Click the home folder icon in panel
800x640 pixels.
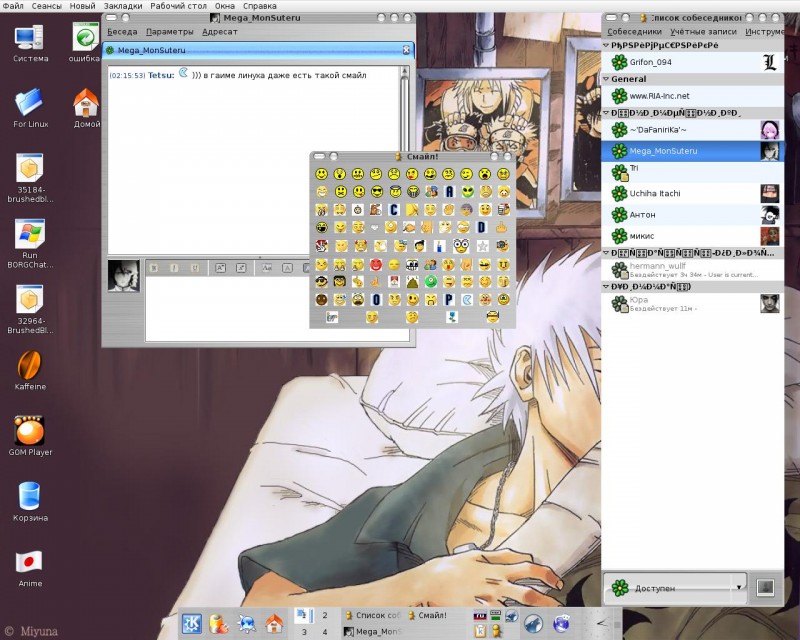coord(274,623)
